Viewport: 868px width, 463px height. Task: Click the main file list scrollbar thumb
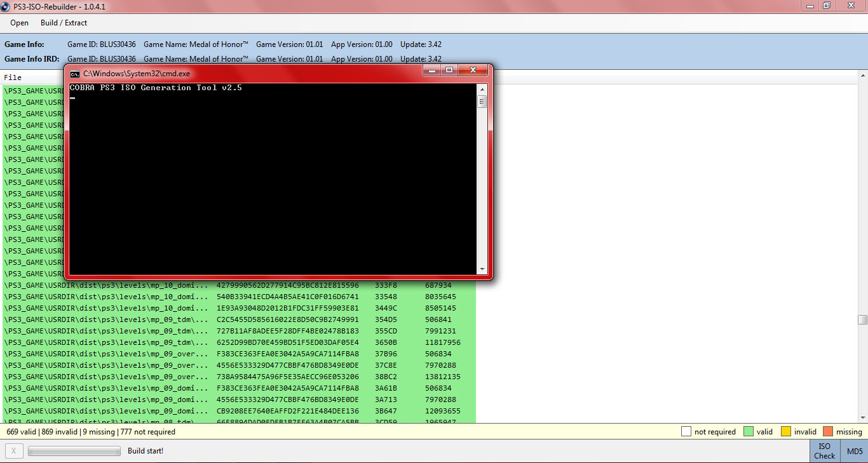(x=862, y=319)
